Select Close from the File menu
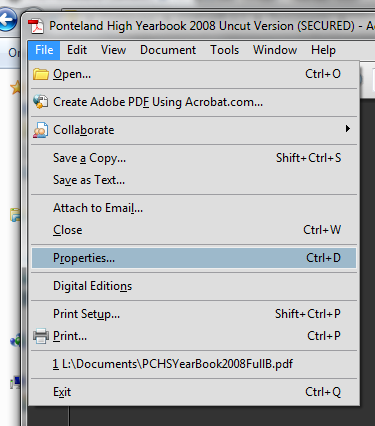The image size is (375, 426). (x=194, y=230)
